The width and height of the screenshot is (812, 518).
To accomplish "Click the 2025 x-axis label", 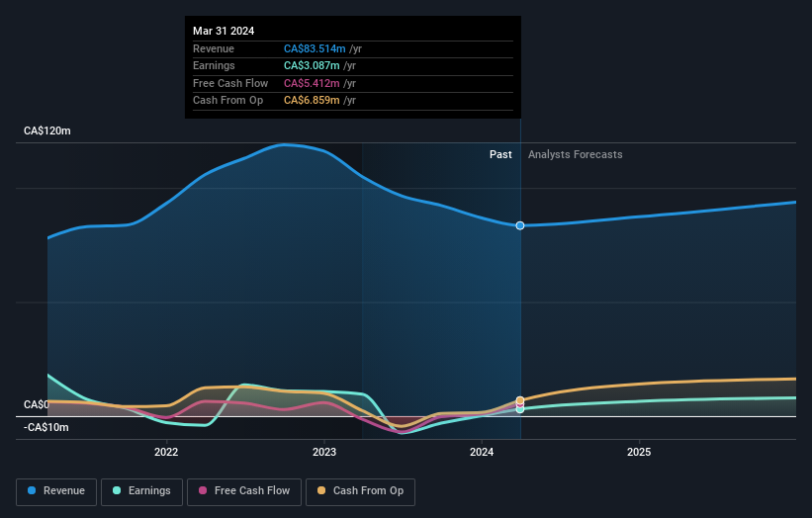I will coord(639,453).
